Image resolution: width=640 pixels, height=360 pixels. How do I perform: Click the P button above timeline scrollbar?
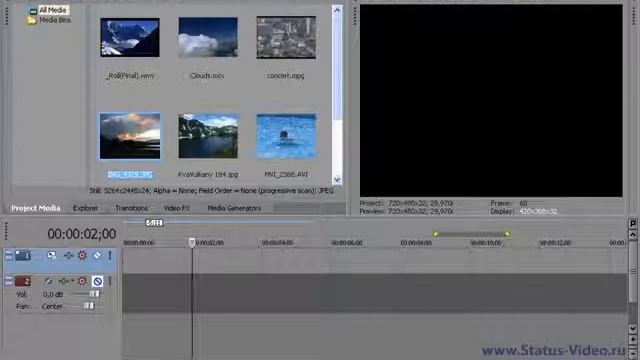pyautogui.click(x=633, y=223)
